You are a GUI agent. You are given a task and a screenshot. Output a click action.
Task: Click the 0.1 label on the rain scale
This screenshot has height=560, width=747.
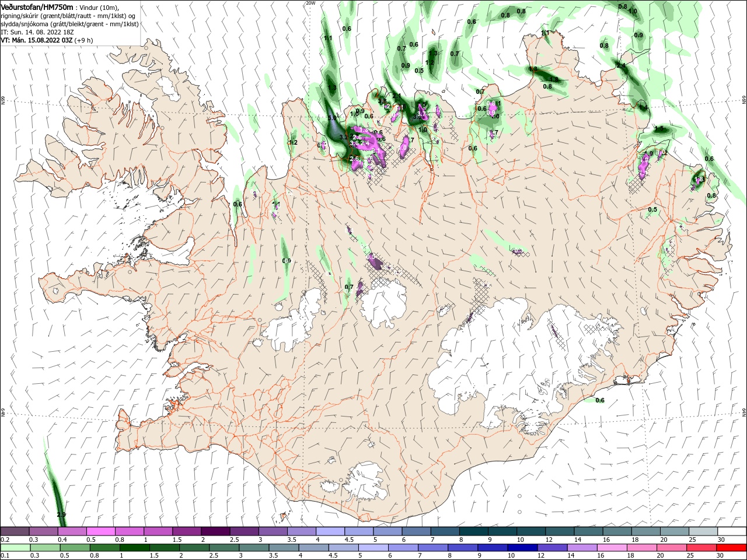coord(4,556)
